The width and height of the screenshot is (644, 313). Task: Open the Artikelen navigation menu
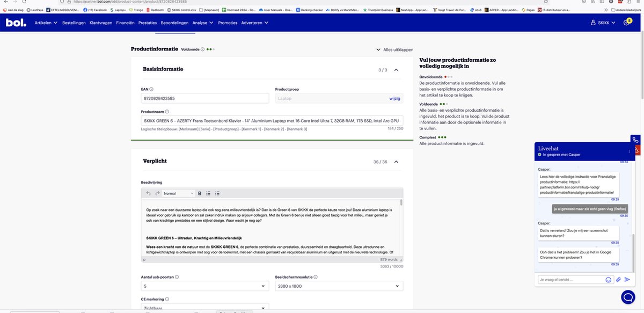point(46,23)
